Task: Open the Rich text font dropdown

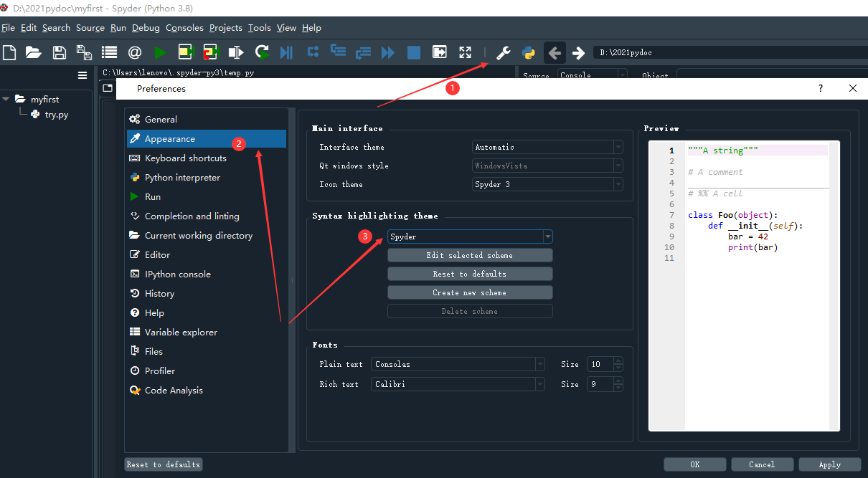Action: (x=458, y=384)
